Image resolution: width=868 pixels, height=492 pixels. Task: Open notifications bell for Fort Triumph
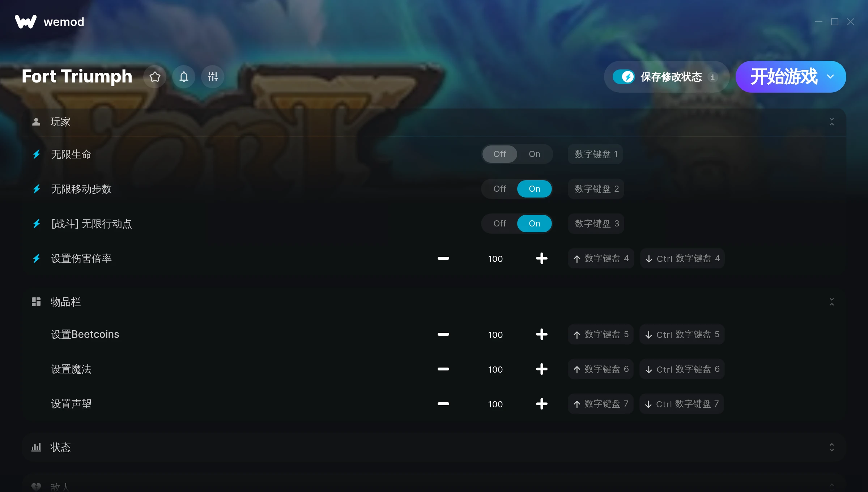pos(184,77)
